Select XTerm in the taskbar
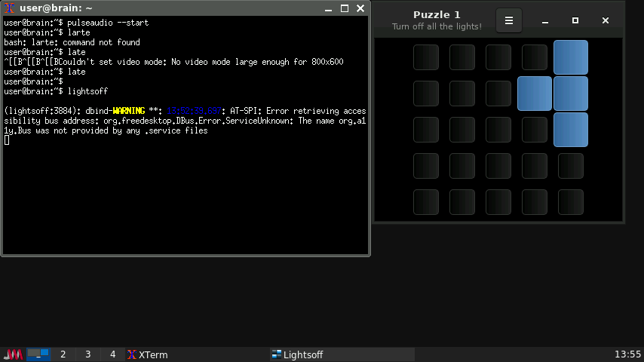 coord(148,354)
